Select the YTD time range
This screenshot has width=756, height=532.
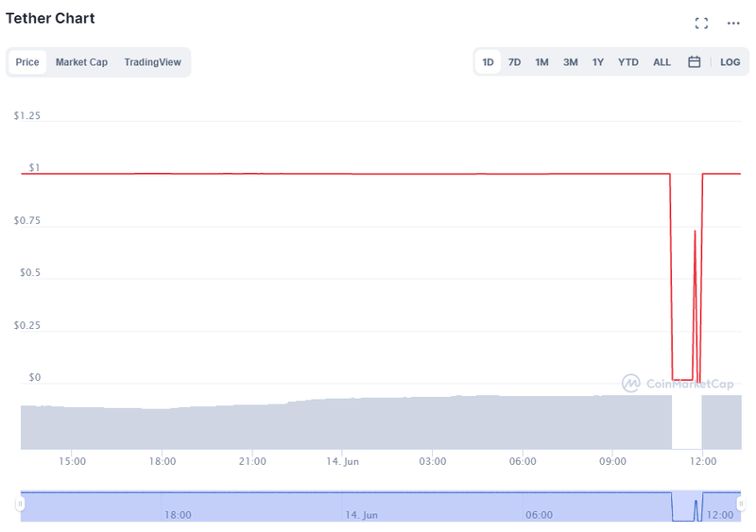(x=628, y=62)
